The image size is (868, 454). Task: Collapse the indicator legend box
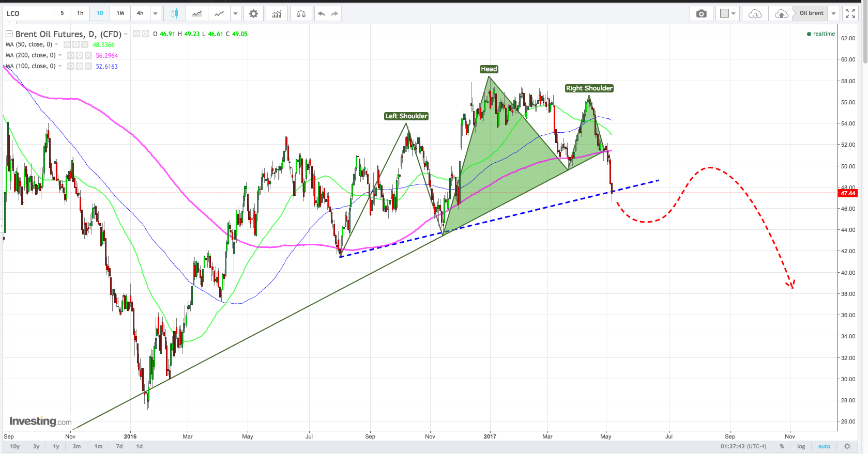tap(9, 34)
